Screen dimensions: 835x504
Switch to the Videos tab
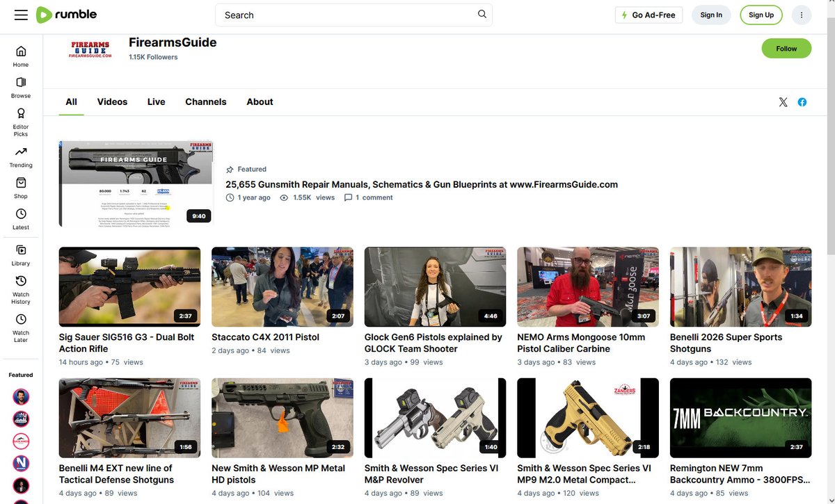[112, 101]
